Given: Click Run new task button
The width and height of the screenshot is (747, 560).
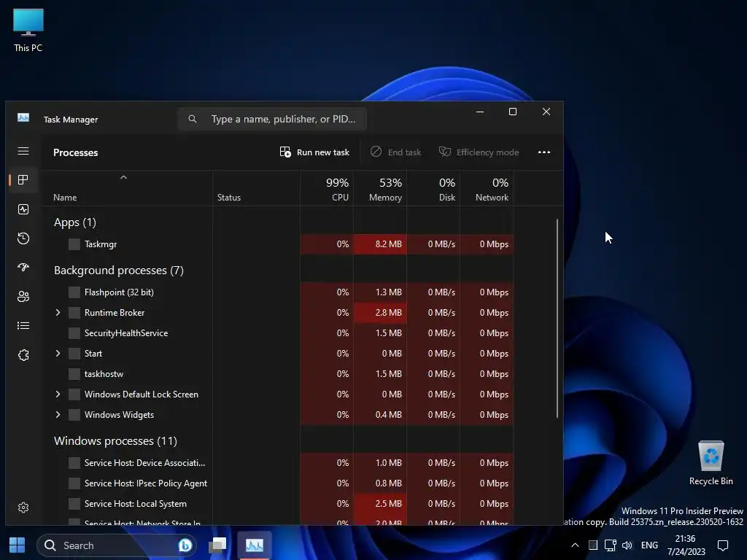Looking at the screenshot, I should pos(314,152).
